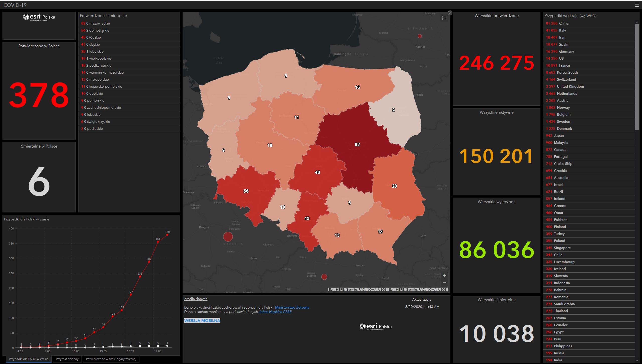Click the red Czechia case circle
642x364 pixels.
click(x=228, y=236)
